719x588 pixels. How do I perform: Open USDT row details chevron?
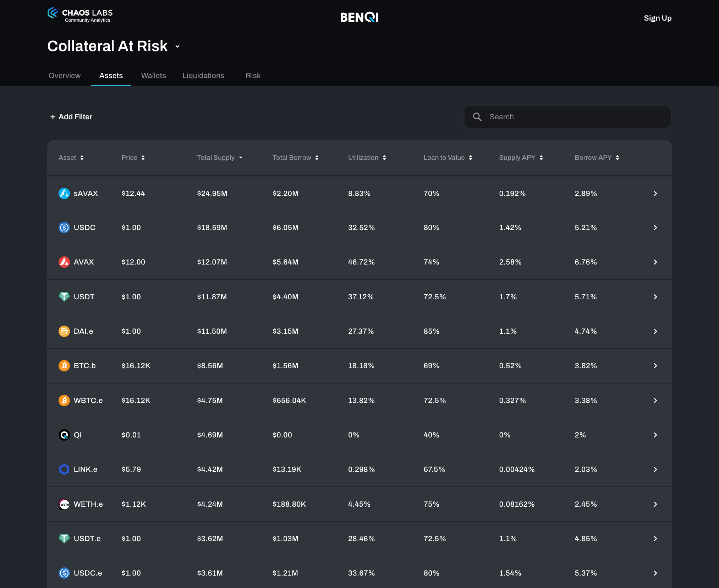pos(655,297)
